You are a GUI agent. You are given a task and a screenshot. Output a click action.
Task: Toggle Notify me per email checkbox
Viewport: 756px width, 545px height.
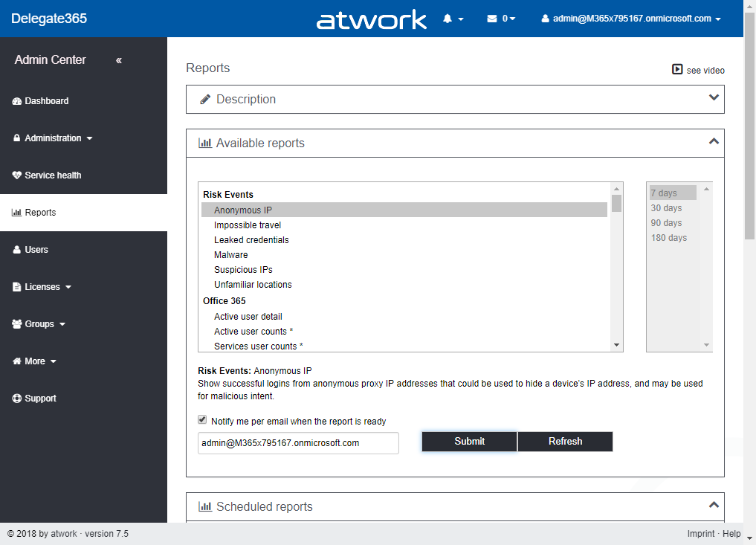pos(202,420)
